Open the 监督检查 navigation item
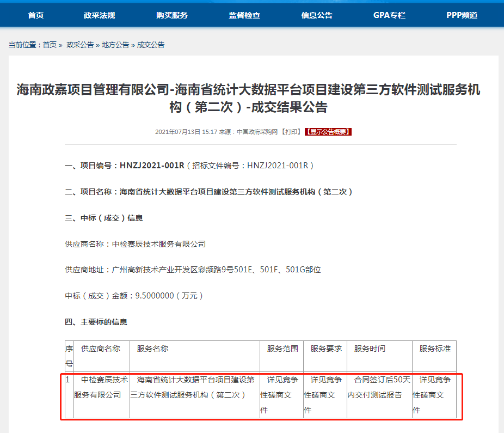The height and width of the screenshot is (433, 504). 244,15
